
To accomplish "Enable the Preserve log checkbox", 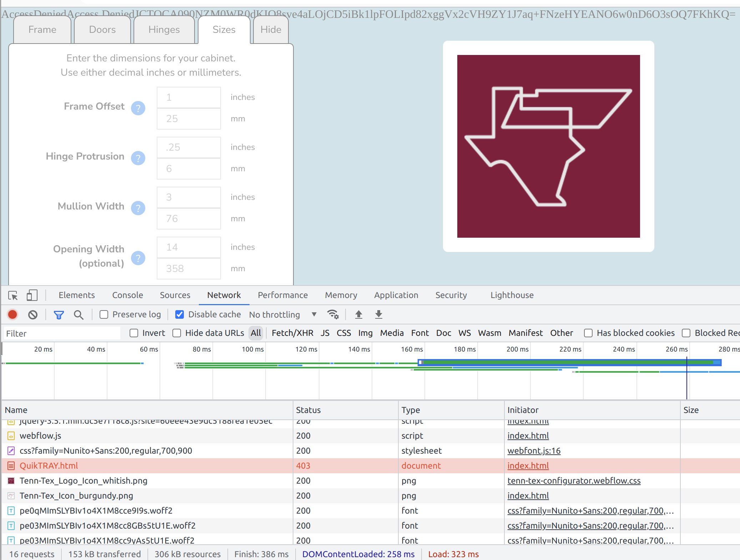I will (x=104, y=314).
